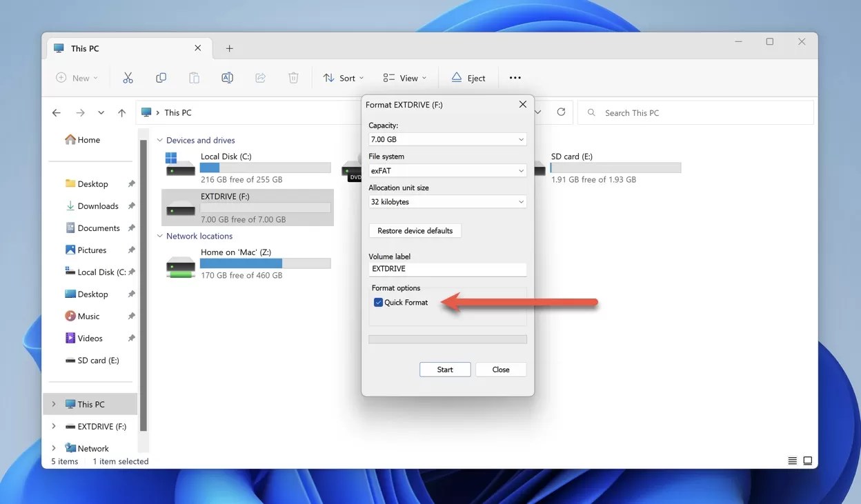
Task: Collapse the Network locations group
Action: (x=159, y=236)
